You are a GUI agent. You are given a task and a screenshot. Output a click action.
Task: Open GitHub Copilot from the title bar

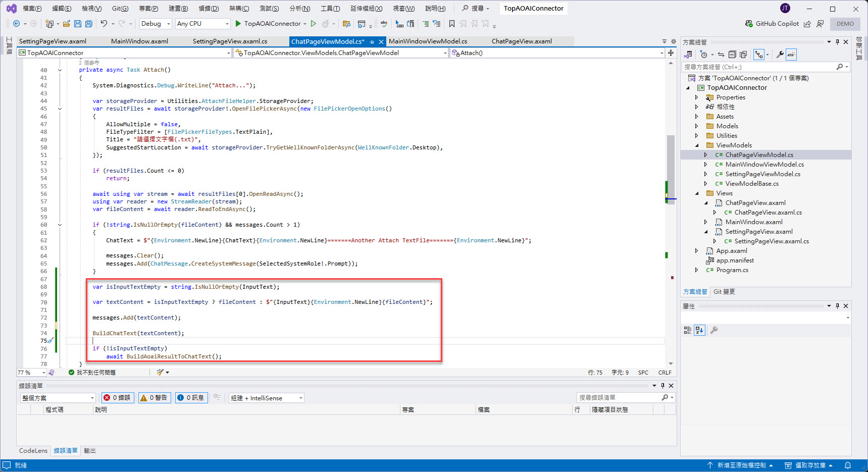point(772,24)
